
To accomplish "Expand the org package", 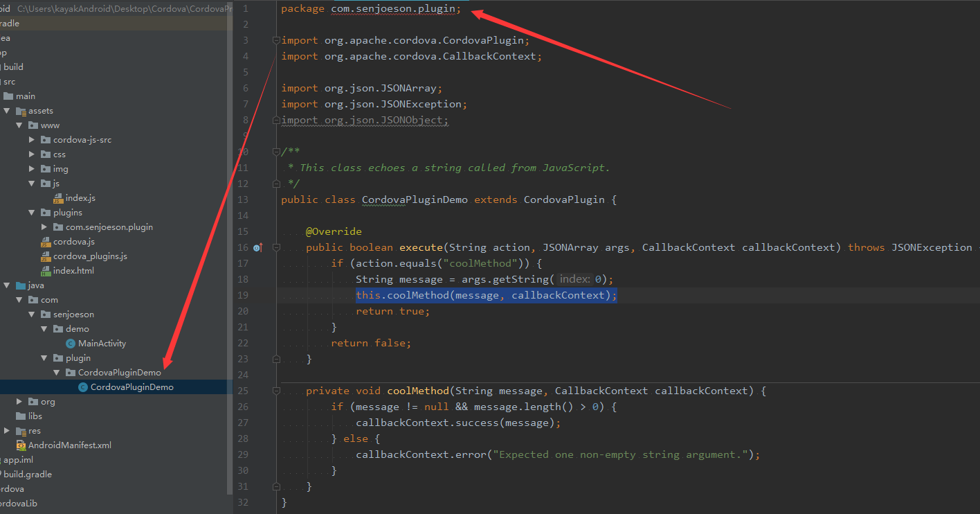I will pyautogui.click(x=19, y=402).
